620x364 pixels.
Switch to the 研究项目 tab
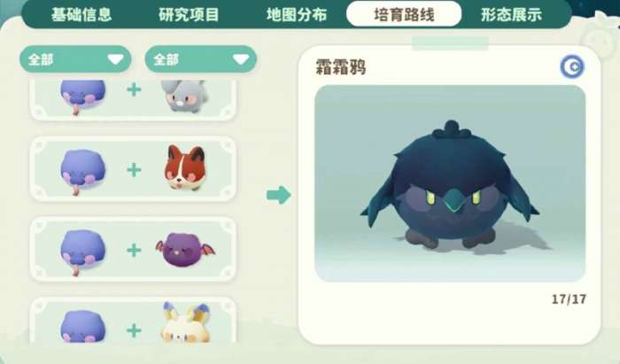[189, 15]
